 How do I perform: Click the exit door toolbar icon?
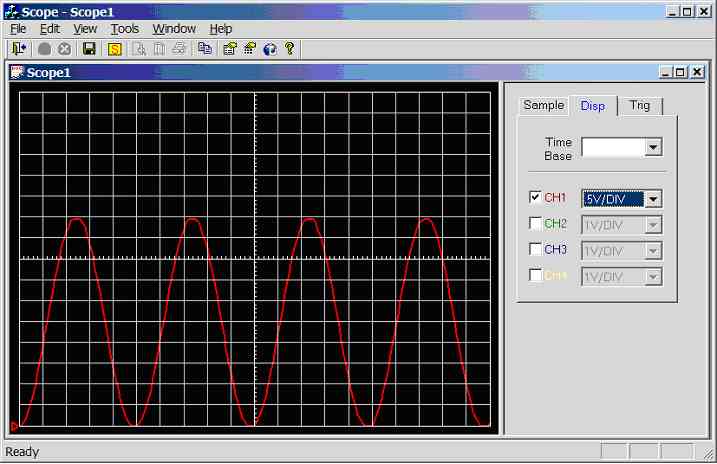click(x=19, y=48)
